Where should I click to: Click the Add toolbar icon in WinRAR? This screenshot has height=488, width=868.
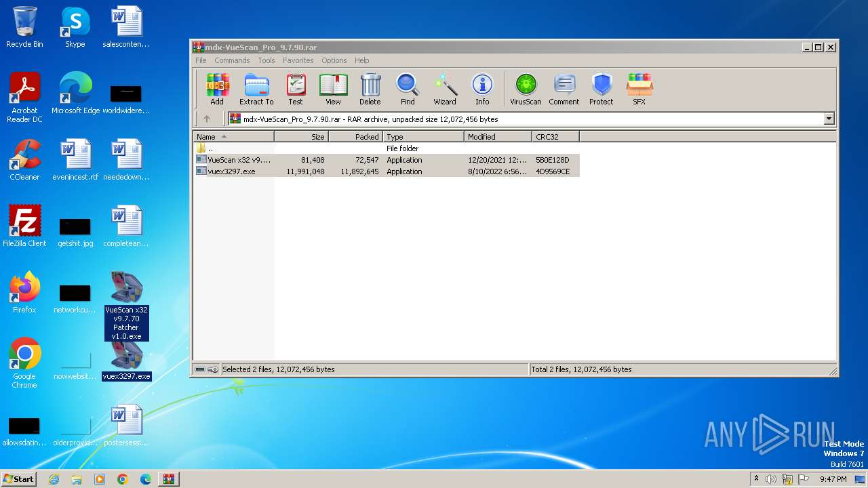(x=217, y=89)
